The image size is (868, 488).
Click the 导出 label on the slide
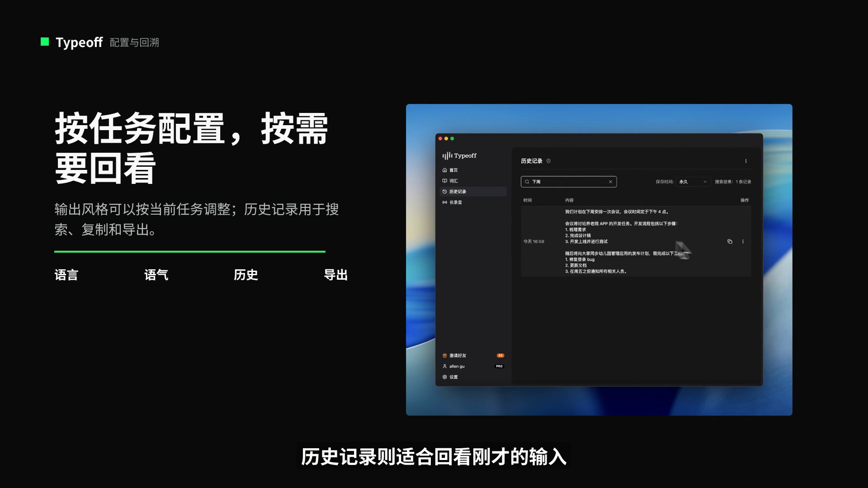click(x=335, y=275)
